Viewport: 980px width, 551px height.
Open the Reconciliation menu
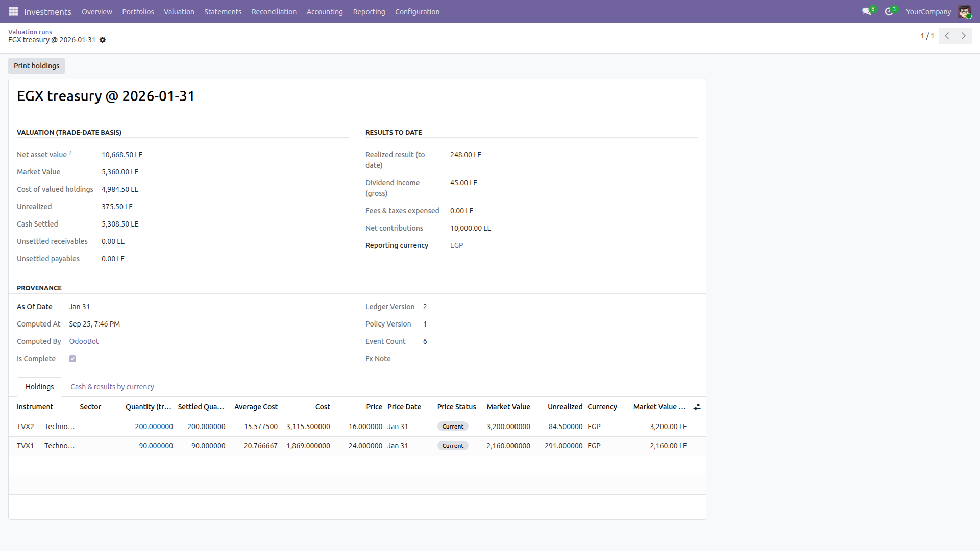(274, 11)
